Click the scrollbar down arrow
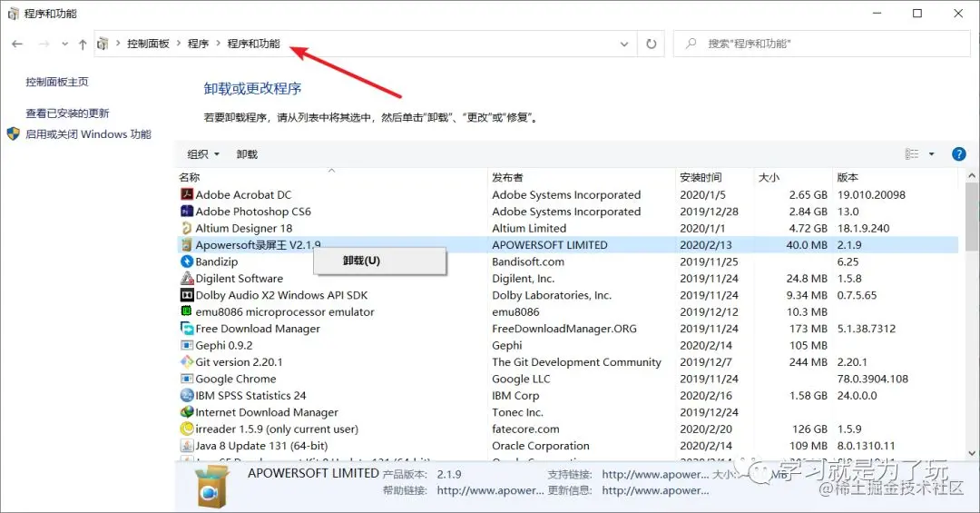Screen dimensions: 980x513 point(971,453)
